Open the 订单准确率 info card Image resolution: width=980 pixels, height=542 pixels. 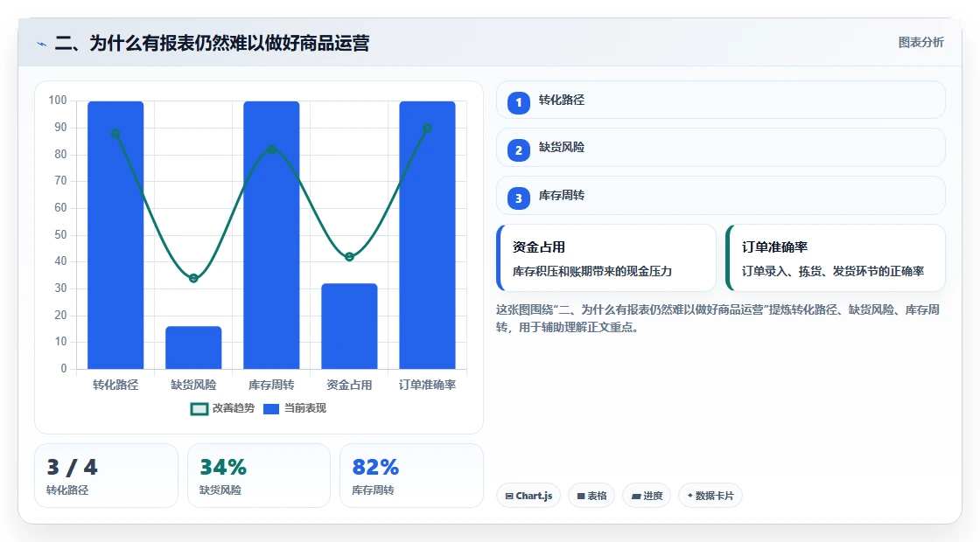pos(836,258)
